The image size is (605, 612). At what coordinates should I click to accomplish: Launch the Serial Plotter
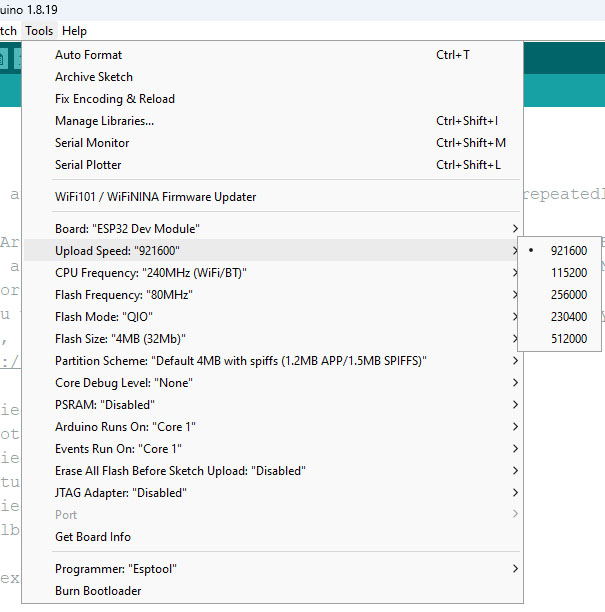pyautogui.click(x=89, y=165)
